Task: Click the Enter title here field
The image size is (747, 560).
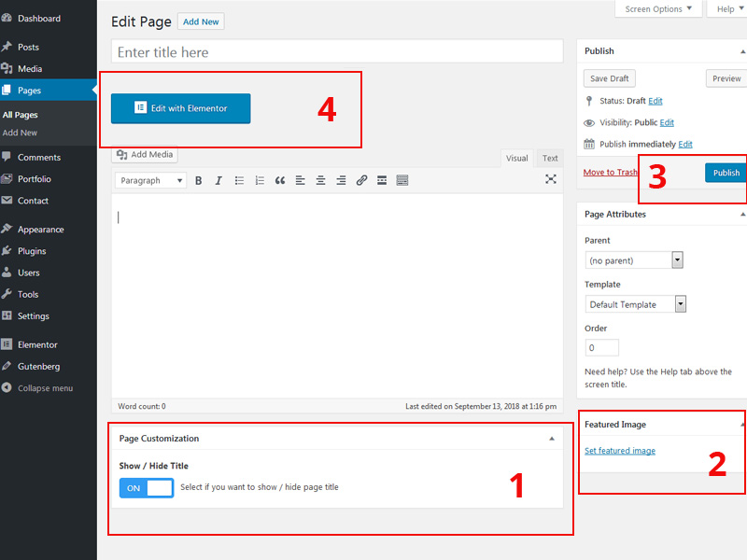Action: click(336, 52)
